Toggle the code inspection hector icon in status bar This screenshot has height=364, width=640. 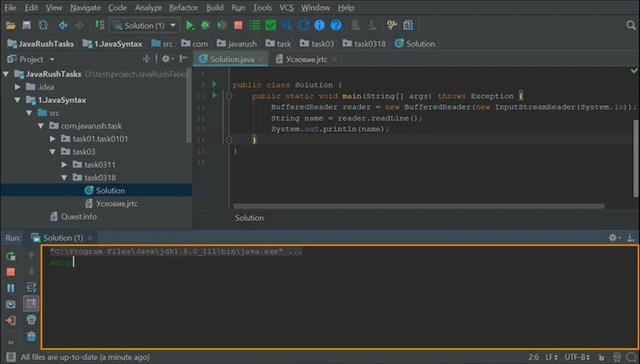tap(617, 357)
